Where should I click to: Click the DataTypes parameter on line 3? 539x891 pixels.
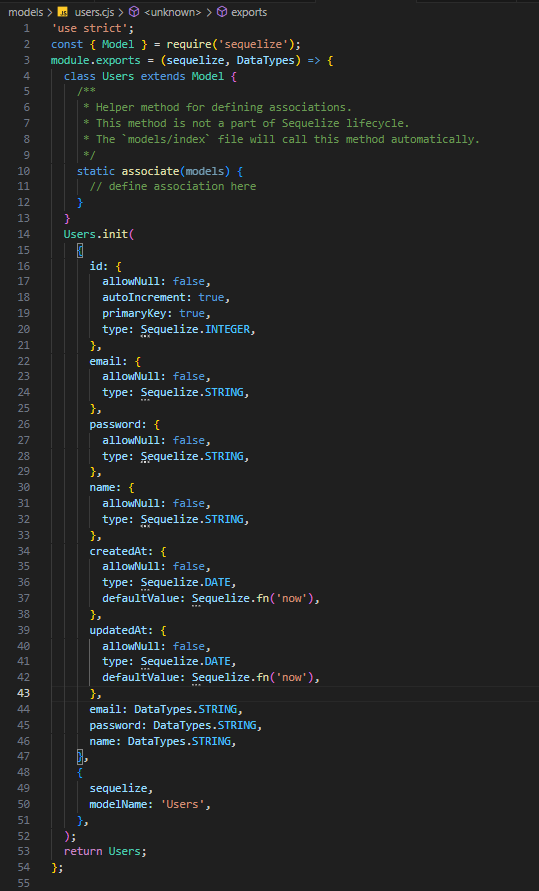pyautogui.click(x=266, y=60)
